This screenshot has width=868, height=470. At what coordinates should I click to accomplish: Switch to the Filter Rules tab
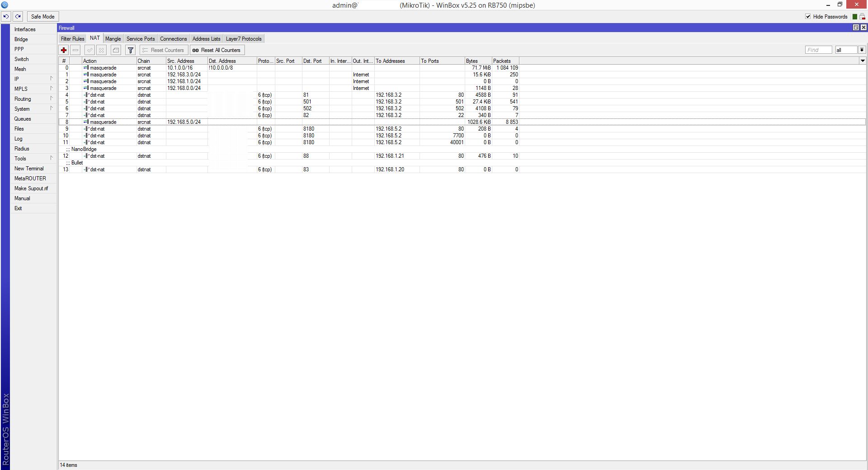(x=72, y=39)
